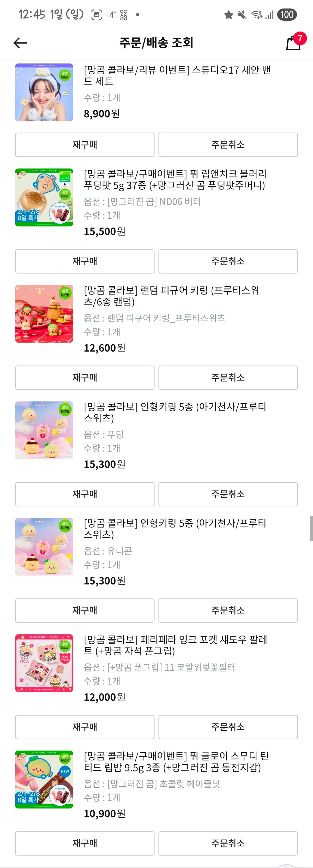This screenshot has width=313, height=868.
Task: Open the 퓌 글로이 스무디 틴티드 립밤 title
Action: click(176, 762)
